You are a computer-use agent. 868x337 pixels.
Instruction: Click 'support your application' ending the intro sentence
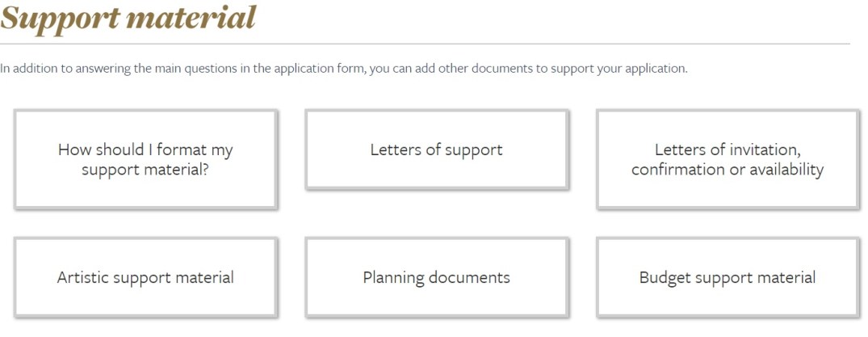click(619, 69)
